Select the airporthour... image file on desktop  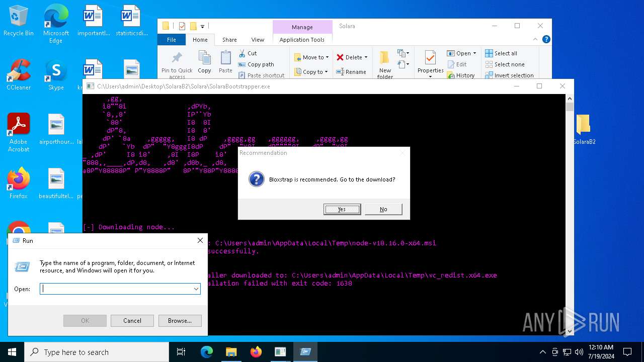[56, 129]
